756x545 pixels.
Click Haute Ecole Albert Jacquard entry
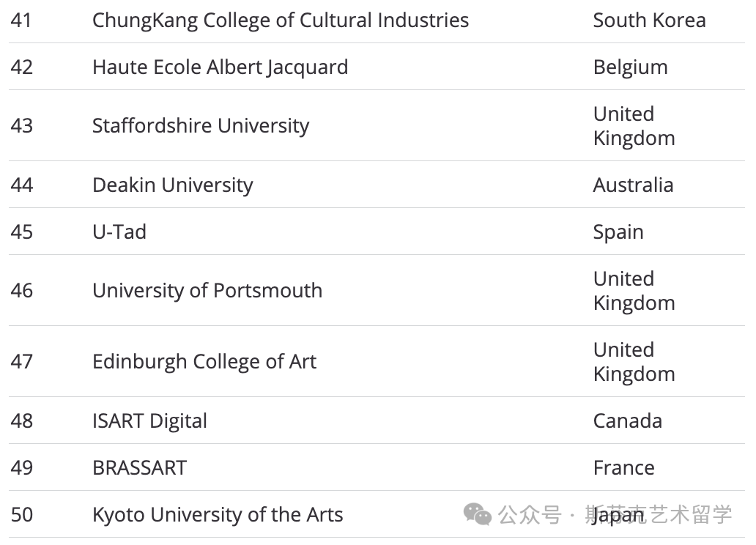tap(220, 67)
